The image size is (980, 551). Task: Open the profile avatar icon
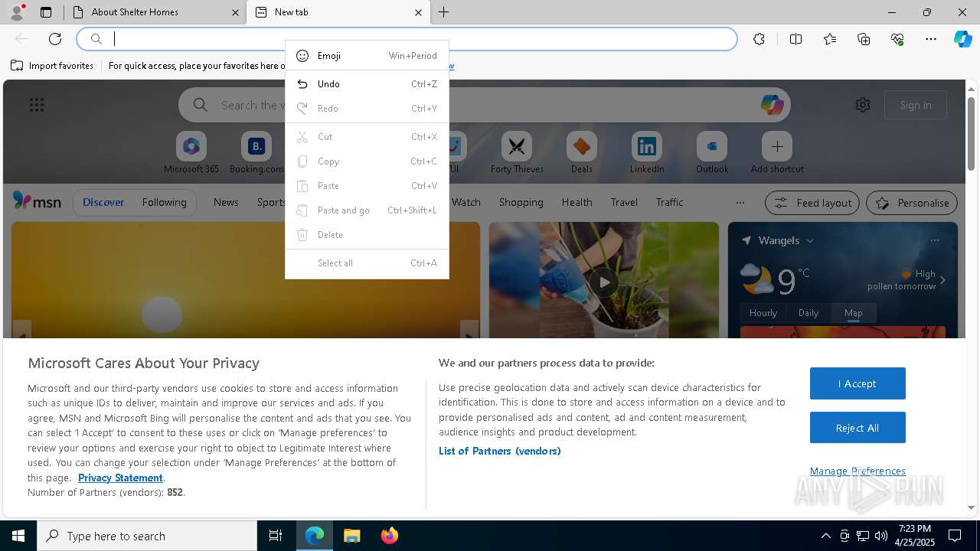point(16,11)
